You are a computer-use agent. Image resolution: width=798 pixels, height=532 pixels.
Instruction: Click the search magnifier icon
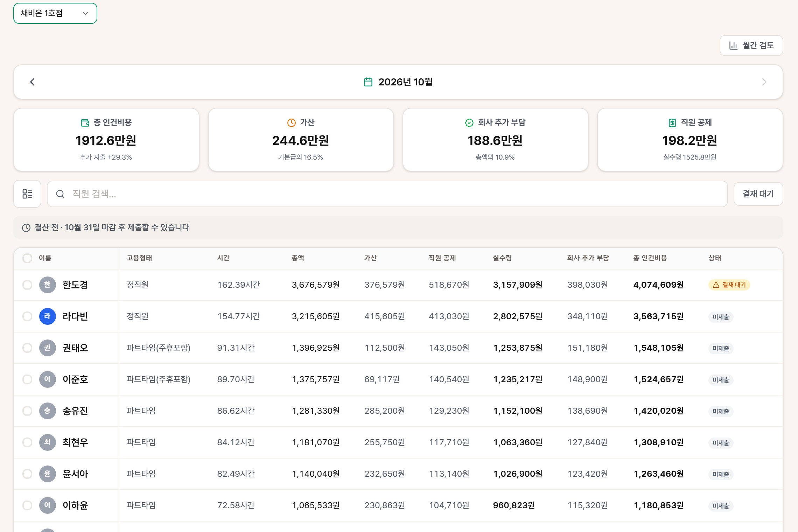coord(60,194)
